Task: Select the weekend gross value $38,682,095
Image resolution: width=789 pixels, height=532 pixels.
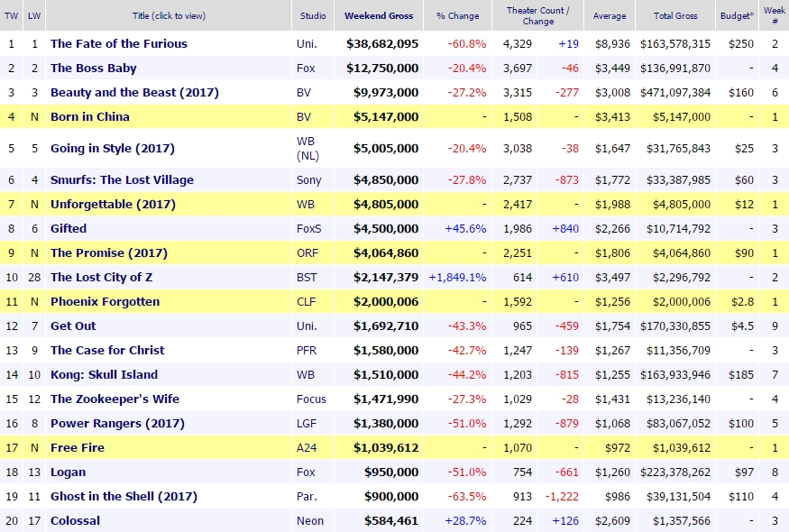Action: coord(382,44)
